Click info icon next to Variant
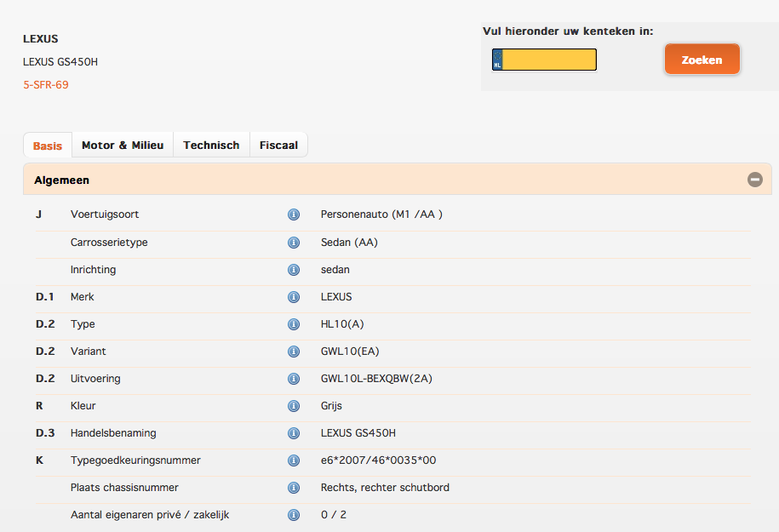 coord(294,352)
